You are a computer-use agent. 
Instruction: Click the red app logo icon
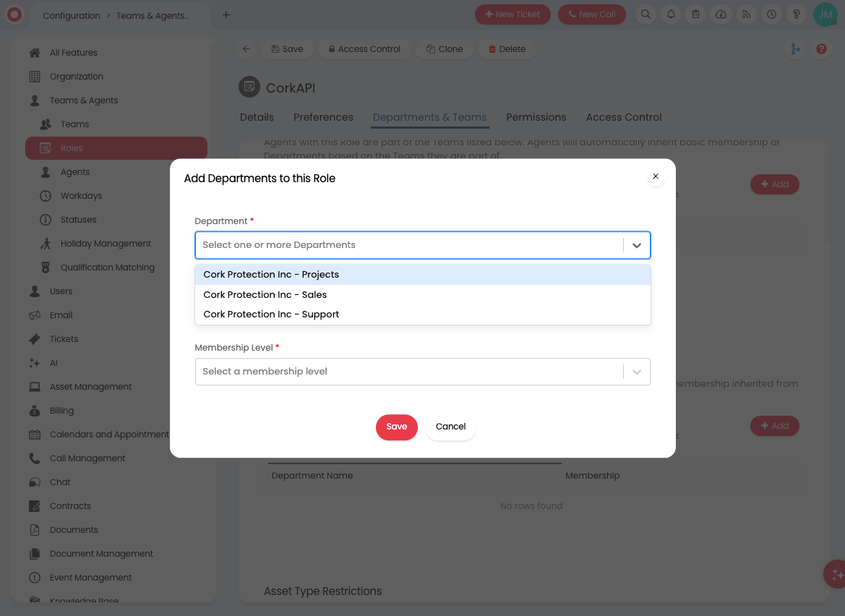pos(14,14)
